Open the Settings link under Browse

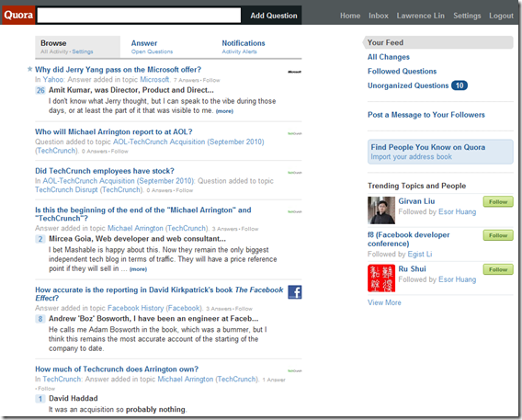point(83,51)
